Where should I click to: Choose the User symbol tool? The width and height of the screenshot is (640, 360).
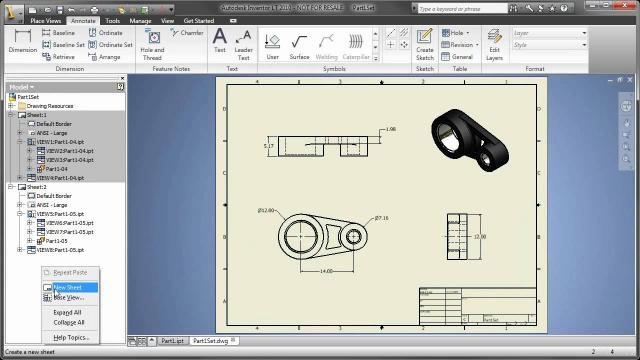(272, 47)
